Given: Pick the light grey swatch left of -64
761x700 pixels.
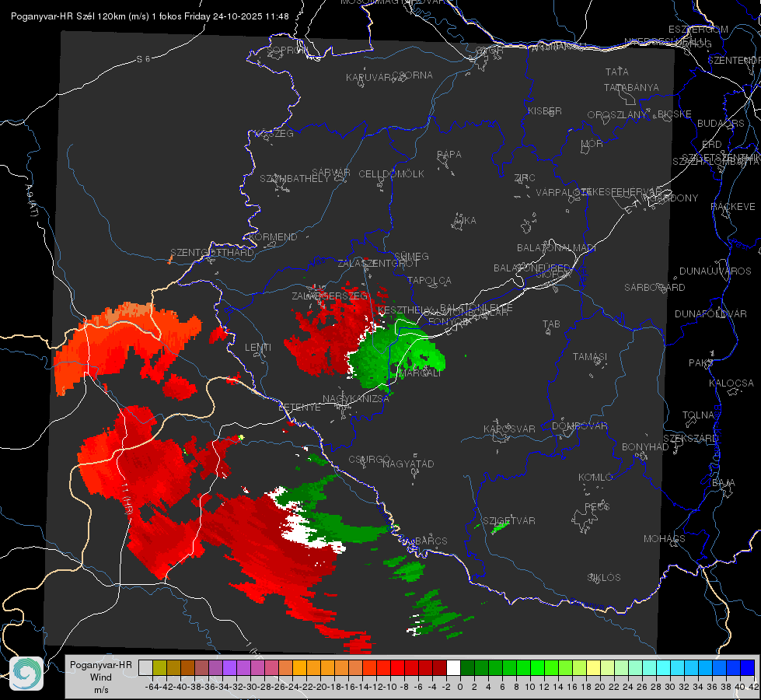Looking at the screenshot, I should [145, 668].
